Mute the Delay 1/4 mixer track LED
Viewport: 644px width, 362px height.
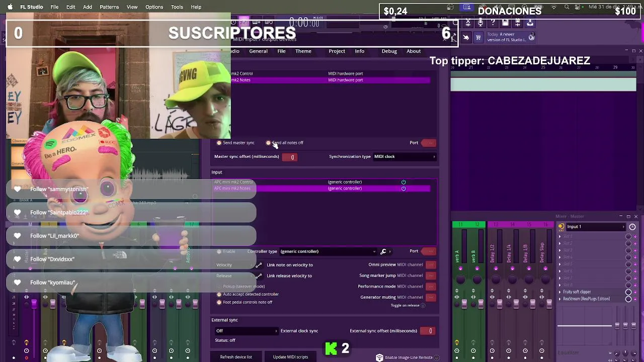click(x=513, y=268)
